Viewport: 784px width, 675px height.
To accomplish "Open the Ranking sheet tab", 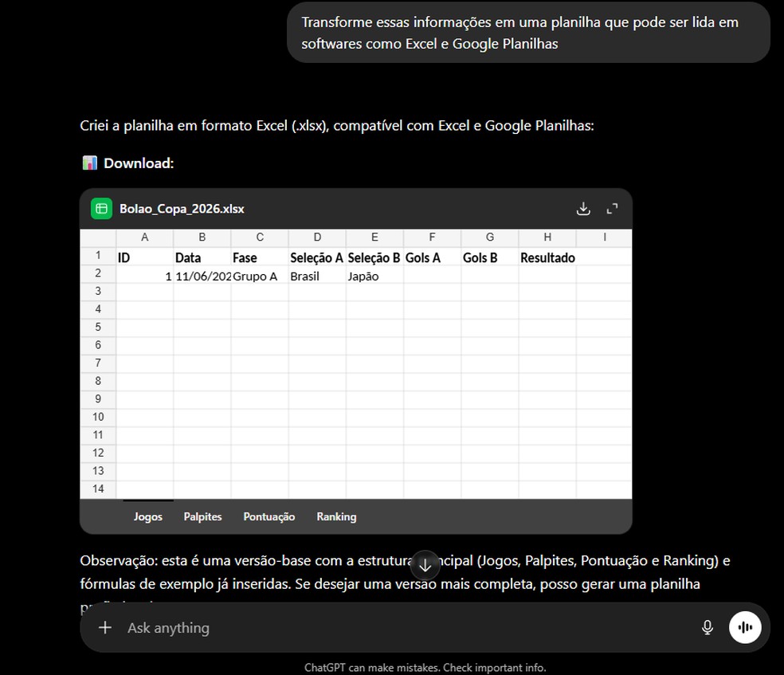I will [x=336, y=516].
